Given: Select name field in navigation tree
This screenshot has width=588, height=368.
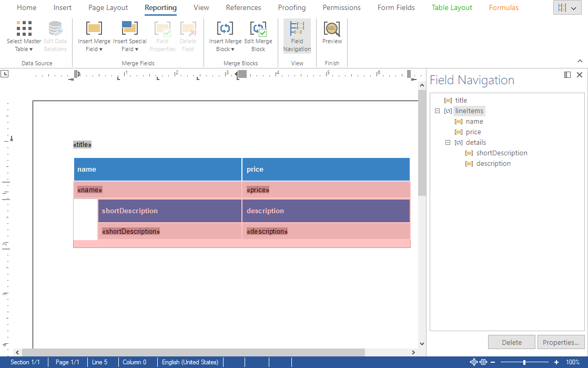Looking at the screenshot, I should [474, 121].
